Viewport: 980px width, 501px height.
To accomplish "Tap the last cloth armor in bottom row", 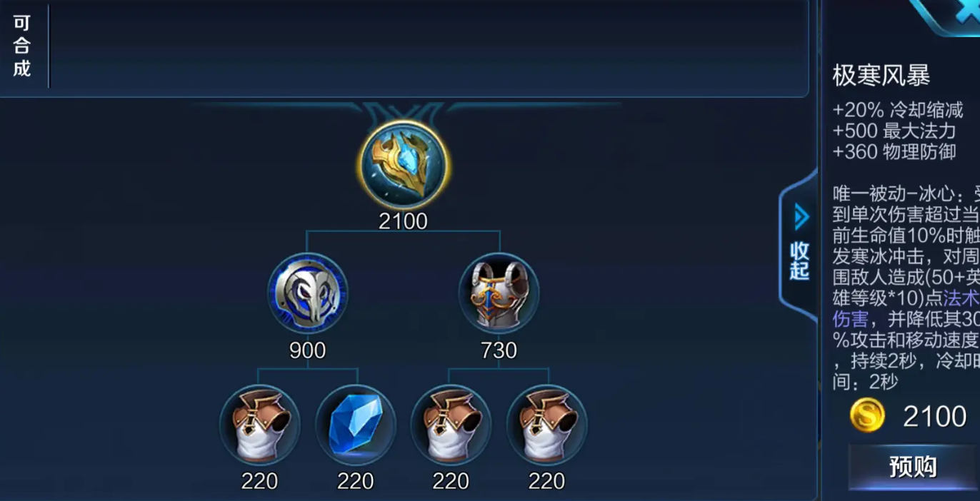I will tap(546, 425).
